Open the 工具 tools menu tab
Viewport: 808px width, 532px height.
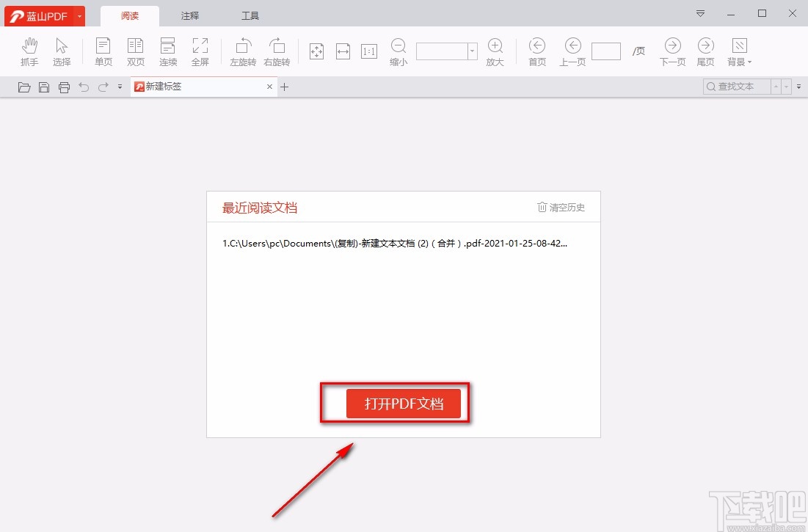(250, 15)
